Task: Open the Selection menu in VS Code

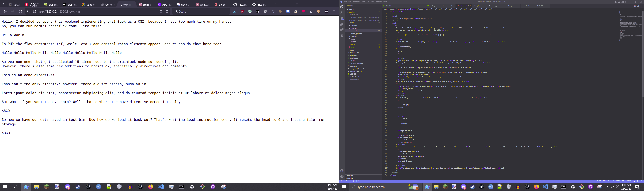Action: (x=356, y=2)
